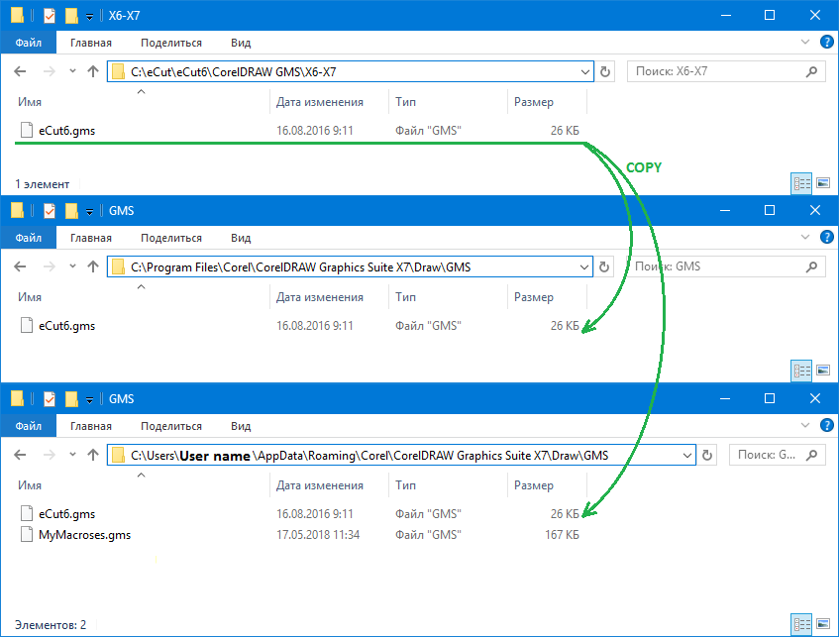Open Quick Access Toolbar customize arrow in X6-X7 window
Viewport: 840px width, 638px height.
click(89, 17)
